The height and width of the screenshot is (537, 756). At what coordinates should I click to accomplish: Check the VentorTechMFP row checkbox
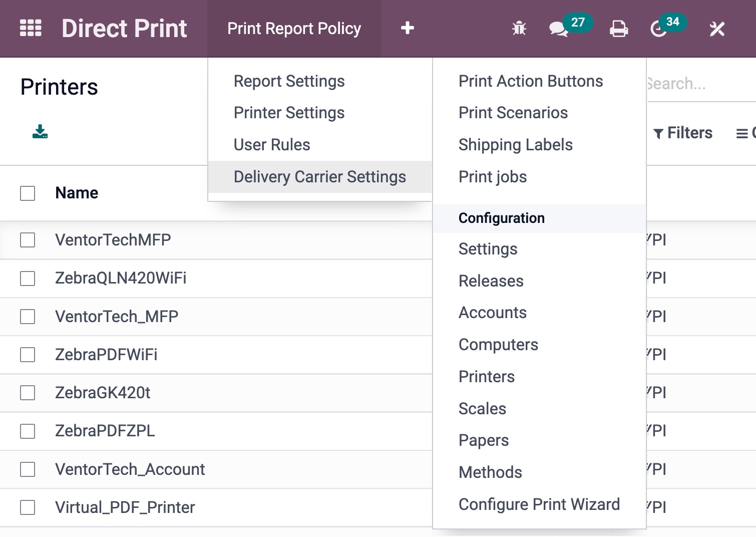[x=27, y=240]
